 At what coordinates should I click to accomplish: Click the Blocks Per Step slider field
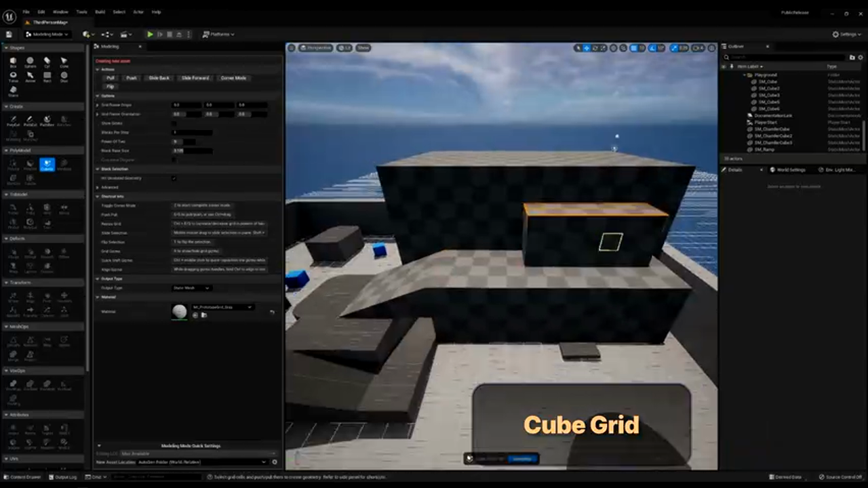point(193,133)
